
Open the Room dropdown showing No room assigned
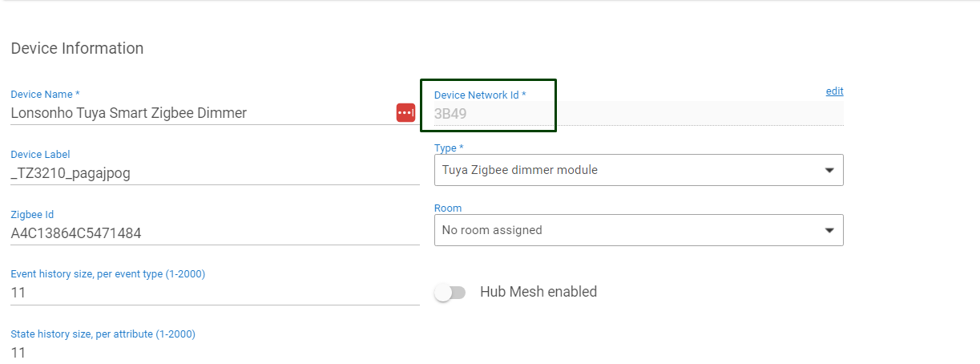625,230
